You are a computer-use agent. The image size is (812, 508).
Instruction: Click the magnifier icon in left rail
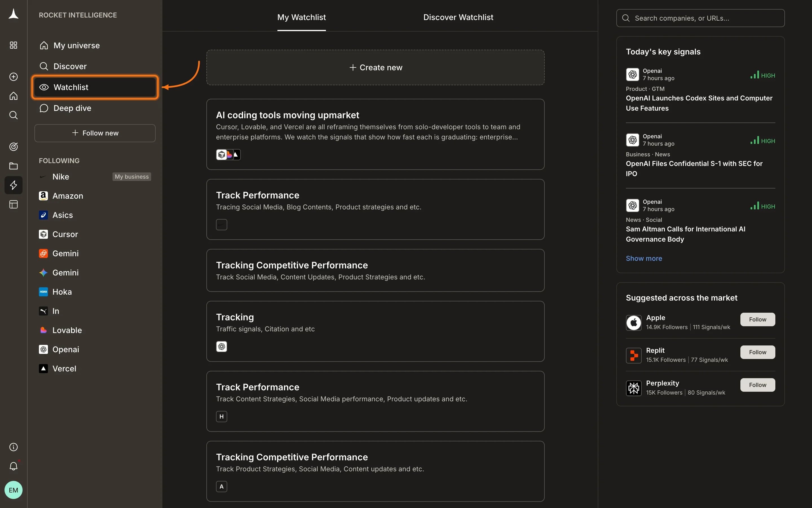click(14, 115)
